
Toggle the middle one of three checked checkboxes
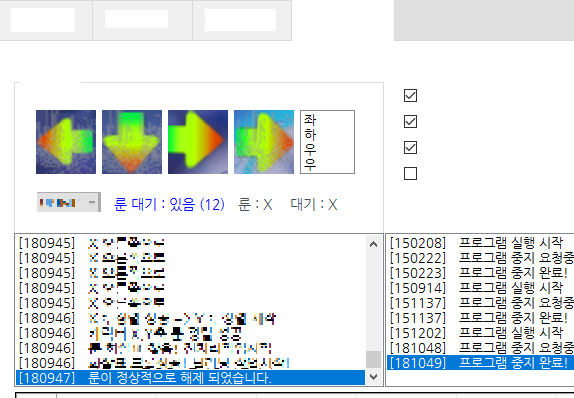pyautogui.click(x=410, y=122)
